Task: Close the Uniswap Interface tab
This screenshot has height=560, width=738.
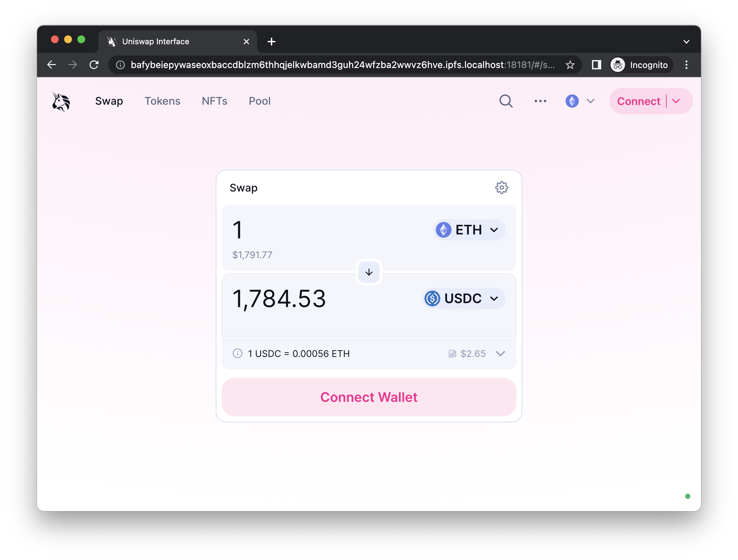Action: tap(246, 42)
